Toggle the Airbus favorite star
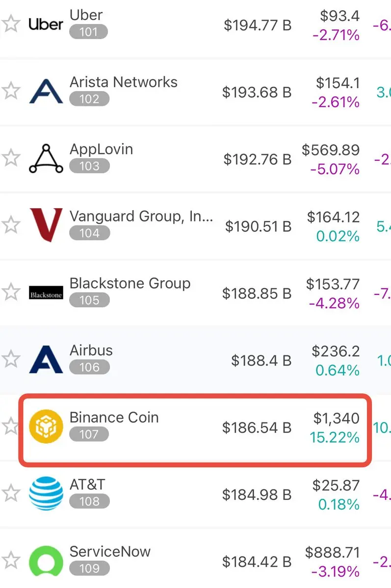Screen dimensions: 391x588 pos(11,360)
